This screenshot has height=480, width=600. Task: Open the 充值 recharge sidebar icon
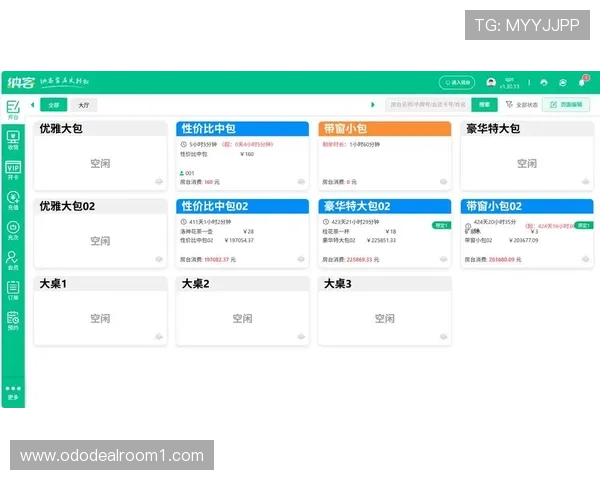pos(13,200)
